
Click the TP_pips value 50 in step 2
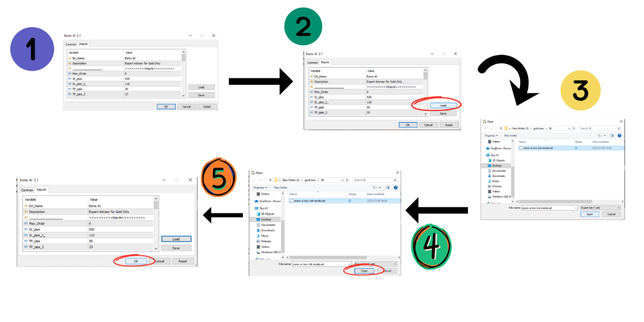coord(368,107)
